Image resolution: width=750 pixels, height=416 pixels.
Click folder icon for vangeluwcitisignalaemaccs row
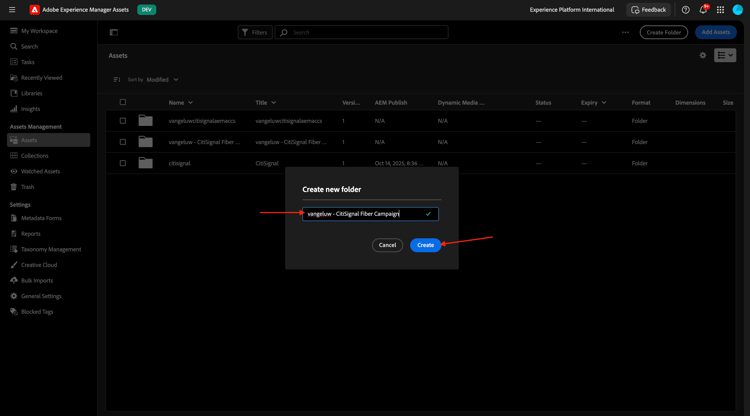(x=145, y=120)
